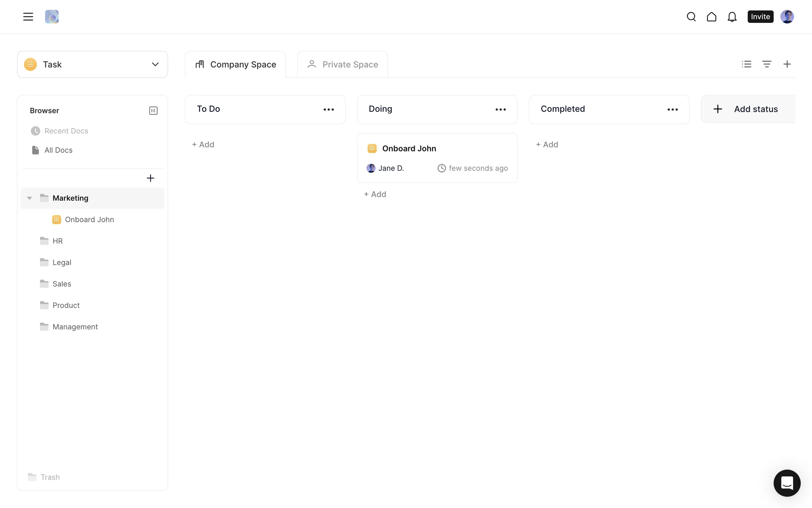The image size is (812, 508).
Task: Switch to list view icon
Action: click(x=746, y=64)
